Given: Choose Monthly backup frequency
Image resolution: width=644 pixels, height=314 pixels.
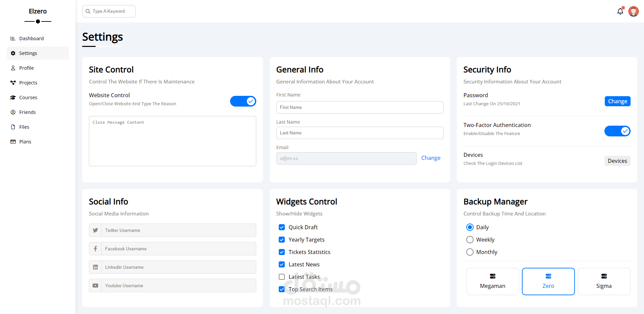Looking at the screenshot, I should coord(470,252).
